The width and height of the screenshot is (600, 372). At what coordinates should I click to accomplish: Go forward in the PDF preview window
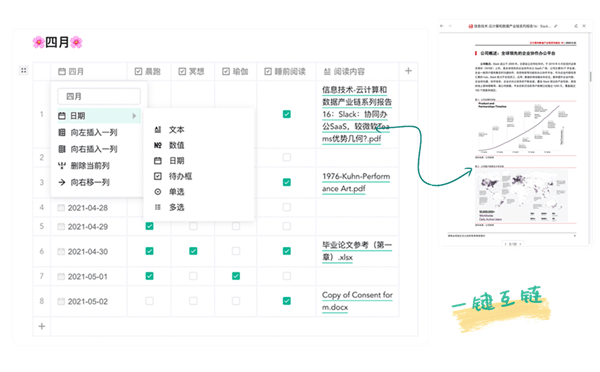pyautogui.click(x=450, y=26)
